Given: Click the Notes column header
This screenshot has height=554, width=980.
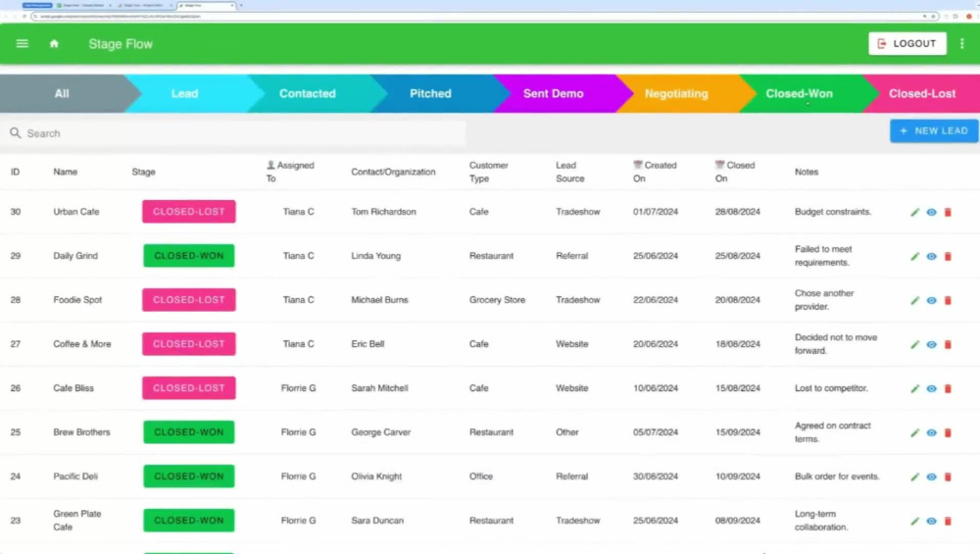Looking at the screenshot, I should tap(807, 172).
